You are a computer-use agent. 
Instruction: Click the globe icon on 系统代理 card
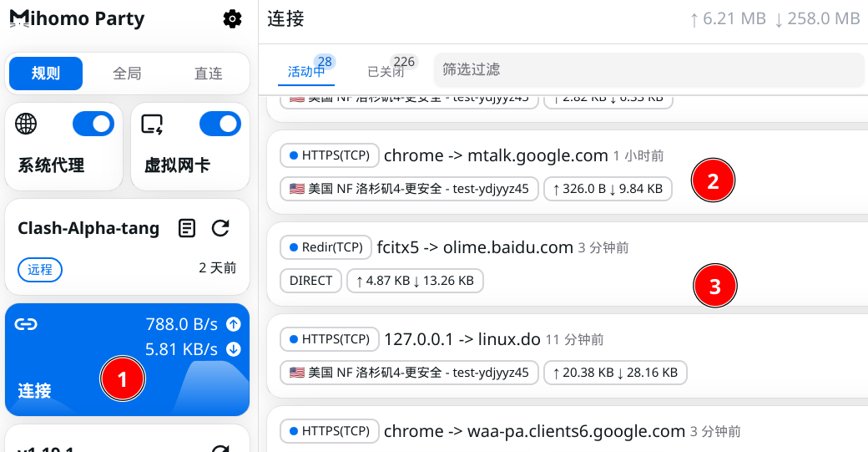coord(27,124)
